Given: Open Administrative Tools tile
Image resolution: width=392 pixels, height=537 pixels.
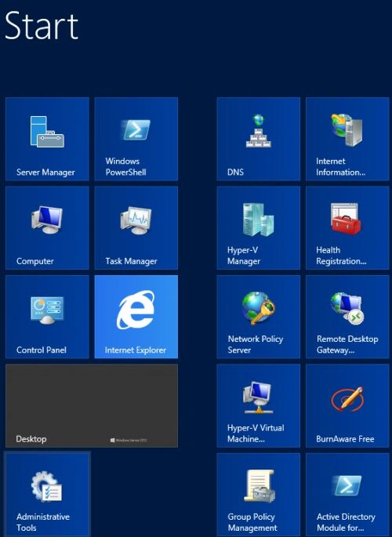Looking at the screenshot, I should [47, 495].
